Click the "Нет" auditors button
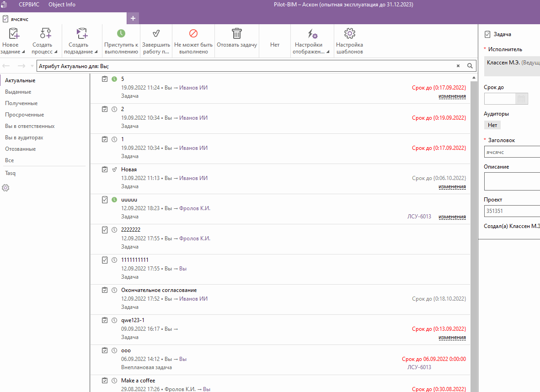The width and height of the screenshot is (540, 392). [492, 125]
